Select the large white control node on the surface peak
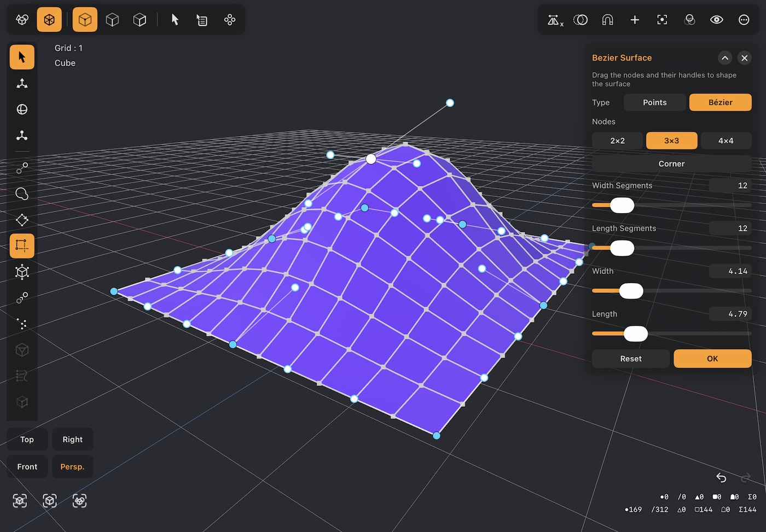Screen dimensions: 766x532 (x=371, y=159)
